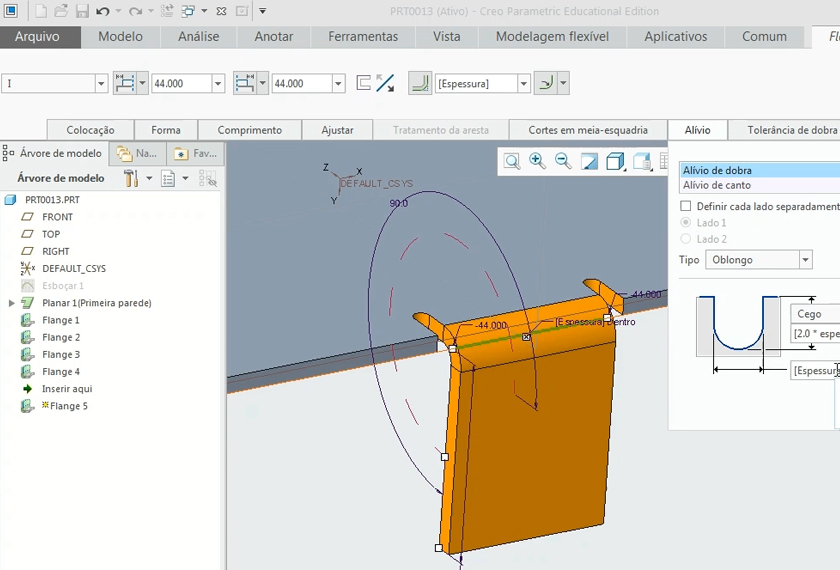
Task: Open model tree settings hammer icon
Action: [131, 178]
